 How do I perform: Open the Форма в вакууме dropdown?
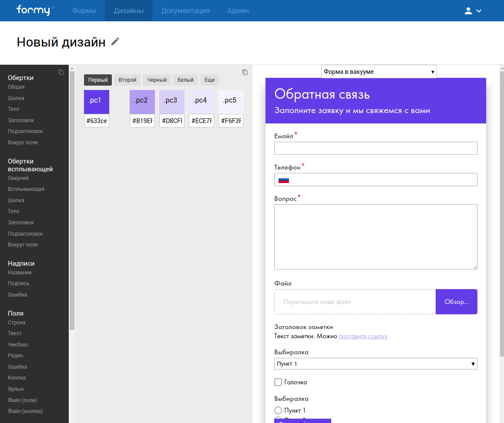(x=379, y=72)
